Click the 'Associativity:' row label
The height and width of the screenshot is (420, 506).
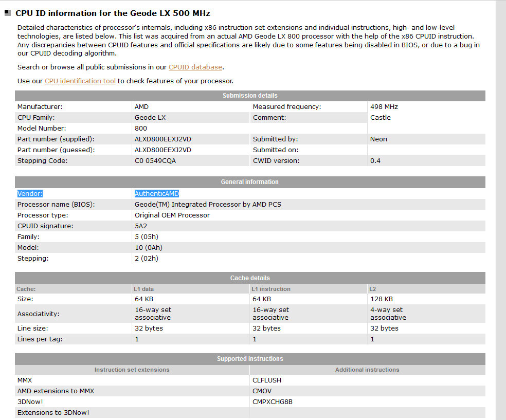39,314
